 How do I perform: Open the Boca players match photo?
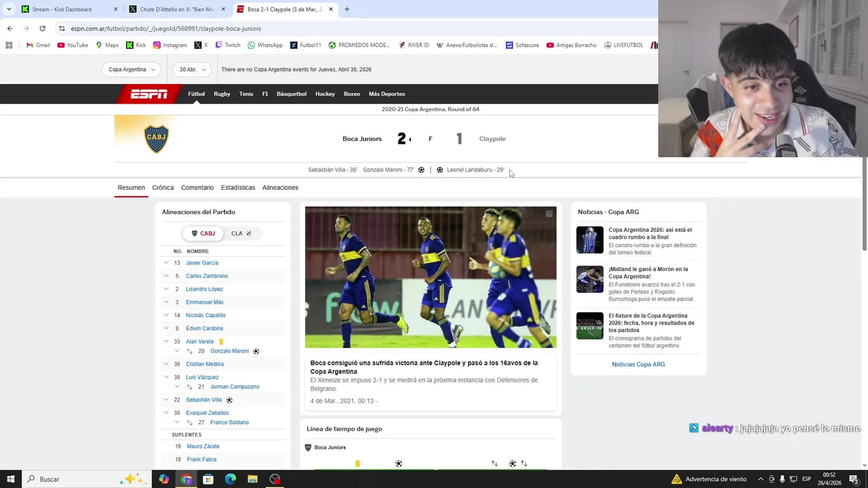[x=431, y=277]
